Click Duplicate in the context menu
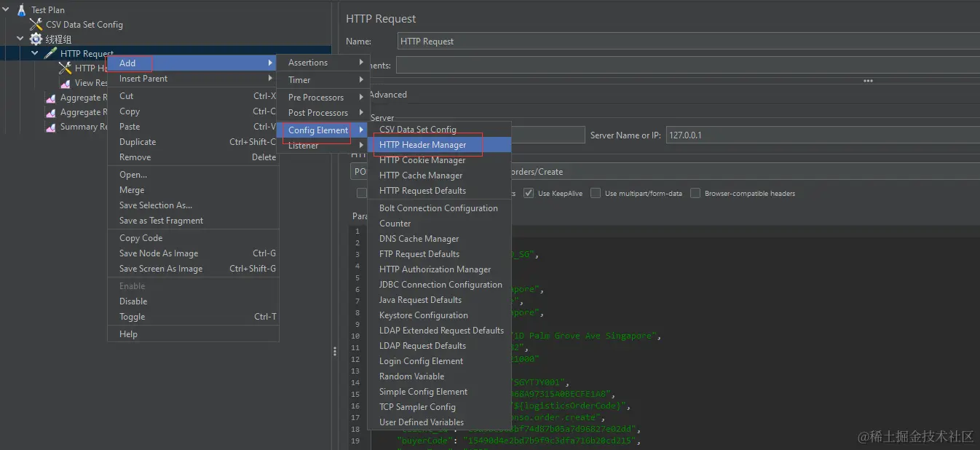 pyautogui.click(x=138, y=142)
